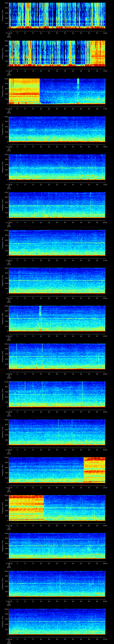Click the 12:29:00 start time label
The height and width of the screenshot is (644, 114).
point(9,601)
